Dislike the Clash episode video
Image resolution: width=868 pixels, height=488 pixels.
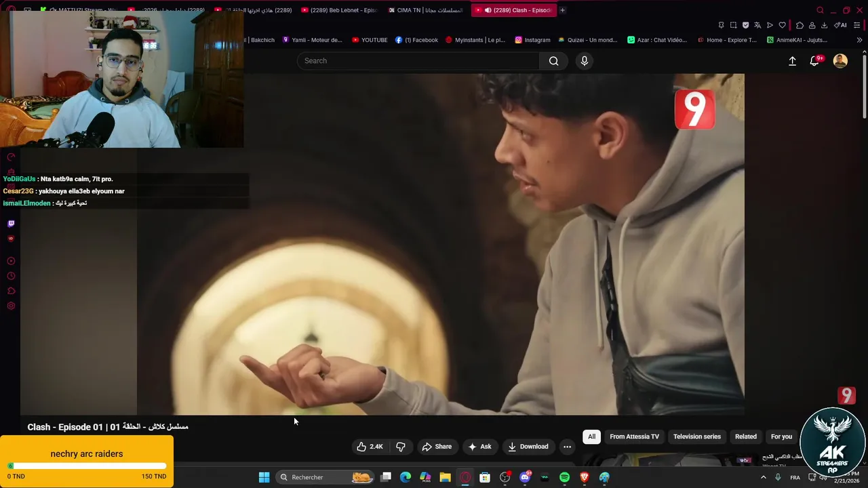[401, 447]
